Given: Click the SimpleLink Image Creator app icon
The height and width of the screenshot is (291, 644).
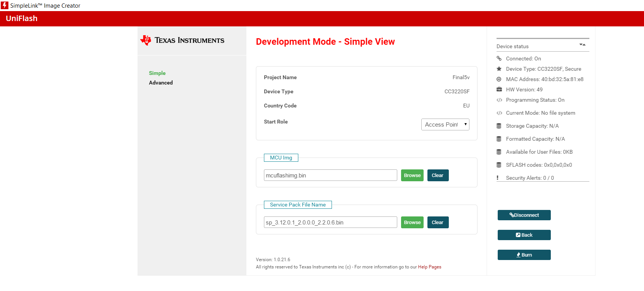Looking at the screenshot, I should pyautogui.click(x=5, y=5).
